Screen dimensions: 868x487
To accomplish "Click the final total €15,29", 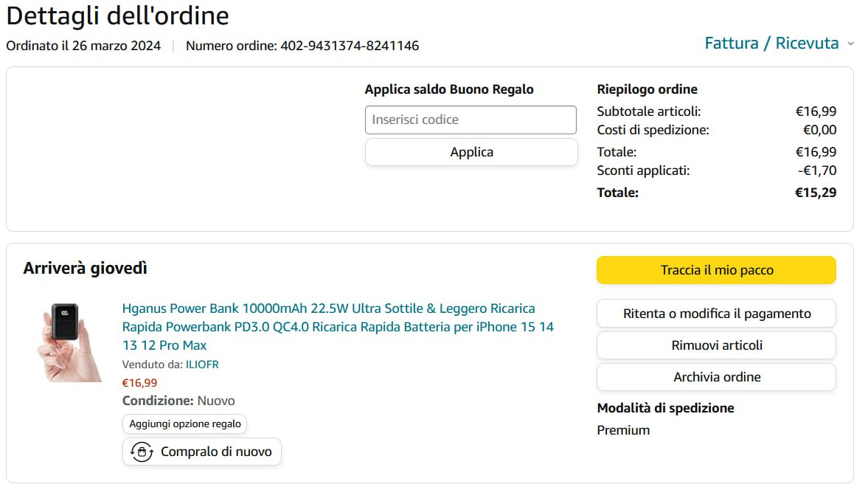I will [x=815, y=193].
